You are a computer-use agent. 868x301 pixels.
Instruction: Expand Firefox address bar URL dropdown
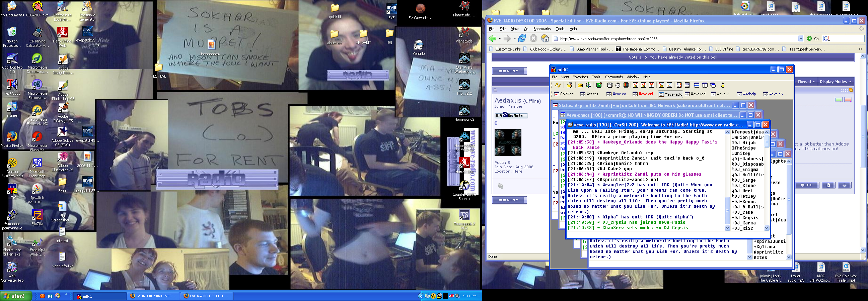[x=801, y=39]
